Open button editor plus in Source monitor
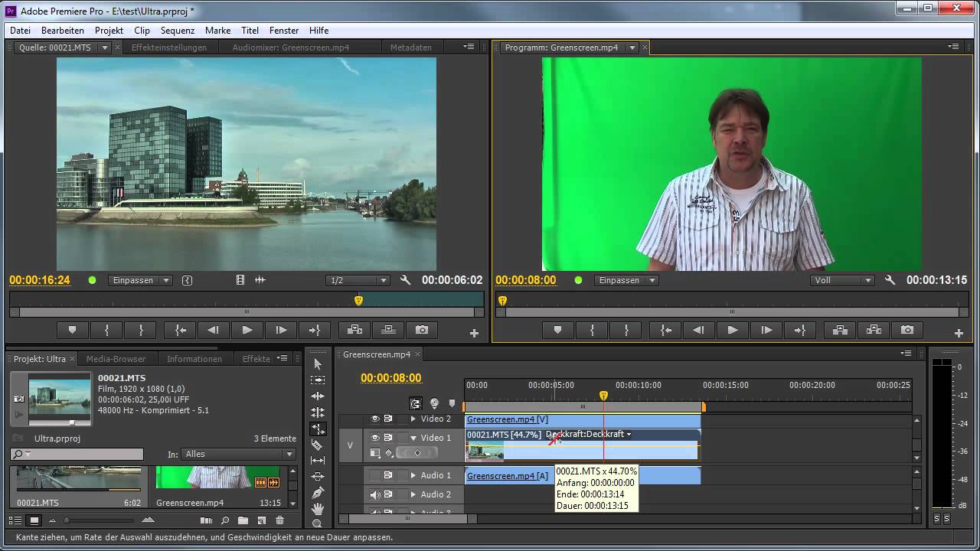This screenshot has width=980, height=551. [474, 333]
